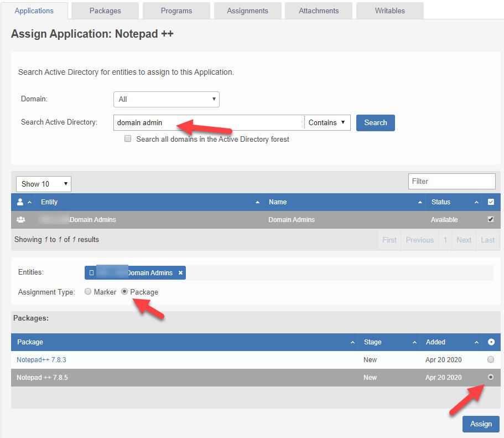The image size is (504, 438).
Task: Click the Last pagination button
Action: (x=487, y=240)
